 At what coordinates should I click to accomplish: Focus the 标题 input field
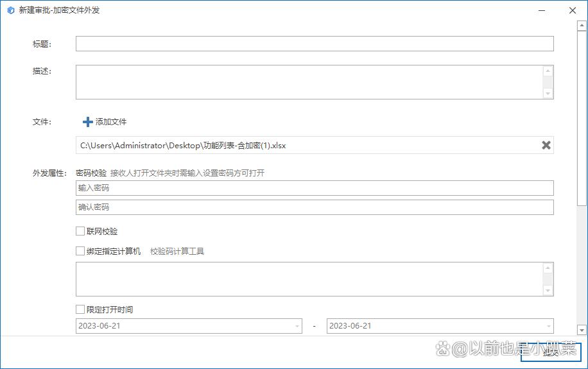point(315,44)
